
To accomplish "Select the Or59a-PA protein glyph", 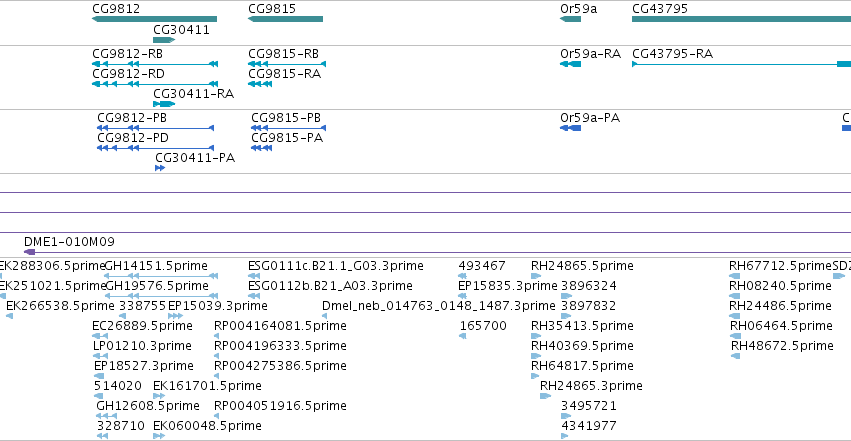I will [x=570, y=128].
